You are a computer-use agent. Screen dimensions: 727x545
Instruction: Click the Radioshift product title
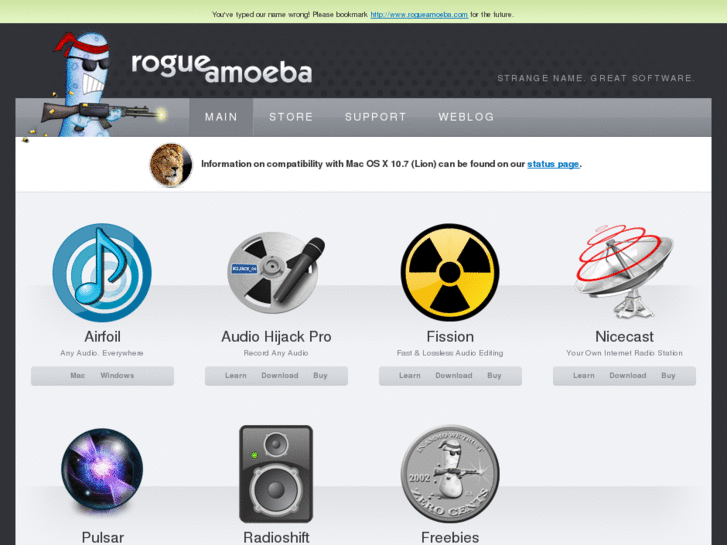point(276,537)
